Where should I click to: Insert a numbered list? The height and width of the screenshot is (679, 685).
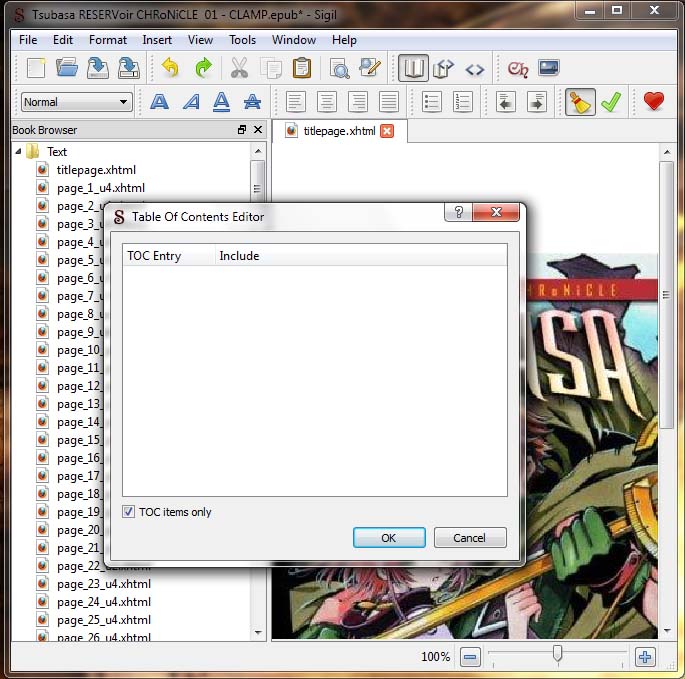click(x=462, y=102)
